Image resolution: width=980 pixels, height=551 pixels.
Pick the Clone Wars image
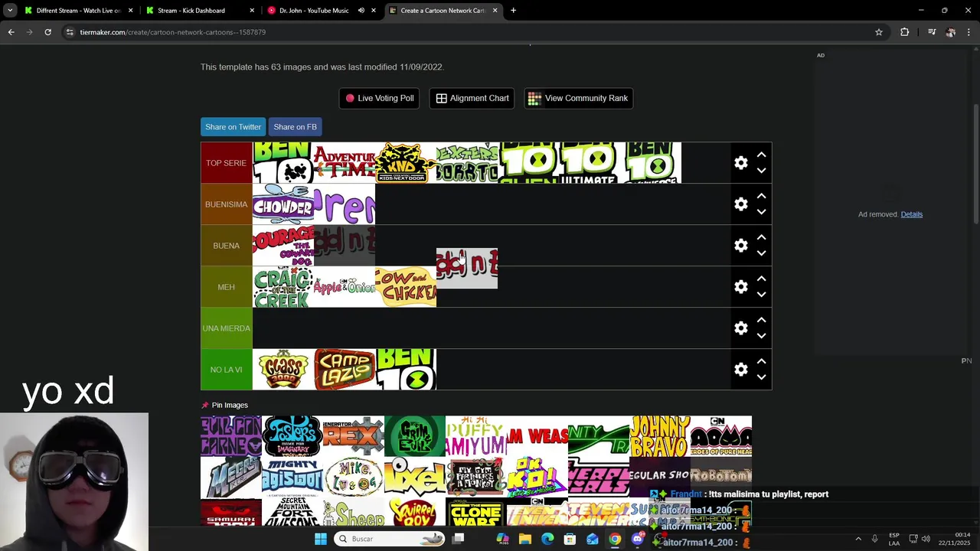click(476, 513)
